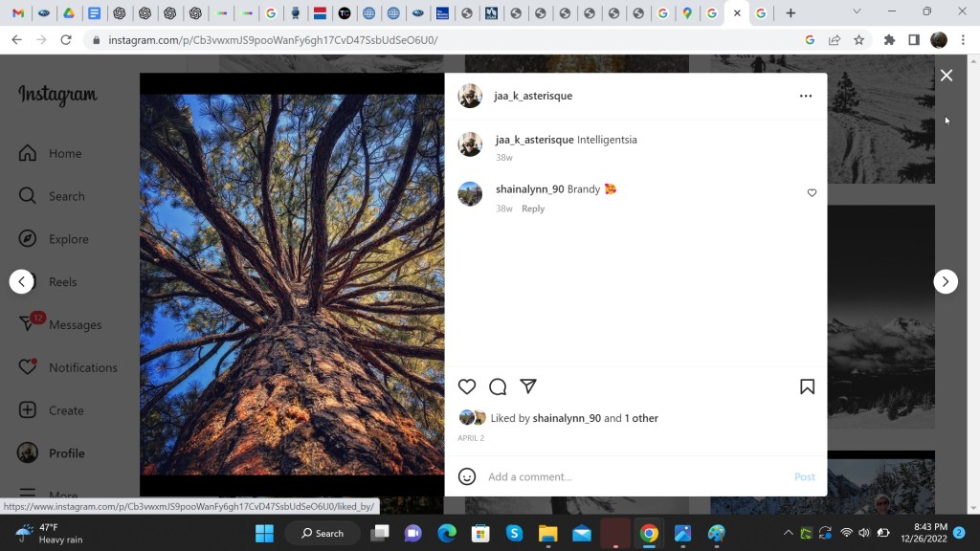The height and width of the screenshot is (551, 980).
Task: View the '1 other' likes list
Action: coord(641,418)
